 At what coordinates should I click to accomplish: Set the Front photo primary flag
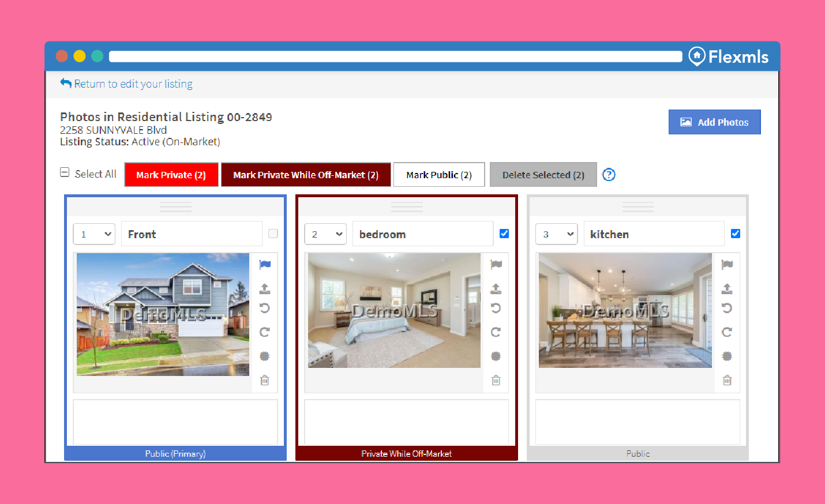coord(265,265)
